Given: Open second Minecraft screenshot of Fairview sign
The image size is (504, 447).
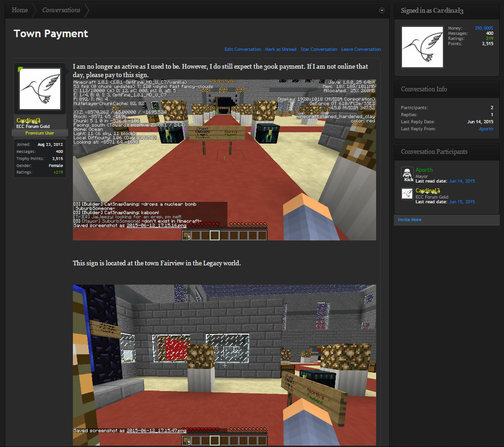Looking at the screenshot, I should [224, 365].
